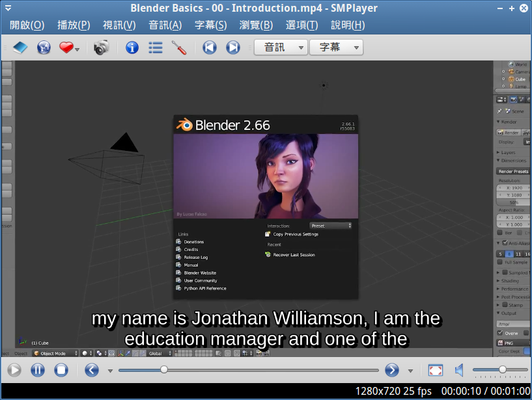Stop playback with the stop button
Viewport: 532px width, 400px height.
(61, 370)
